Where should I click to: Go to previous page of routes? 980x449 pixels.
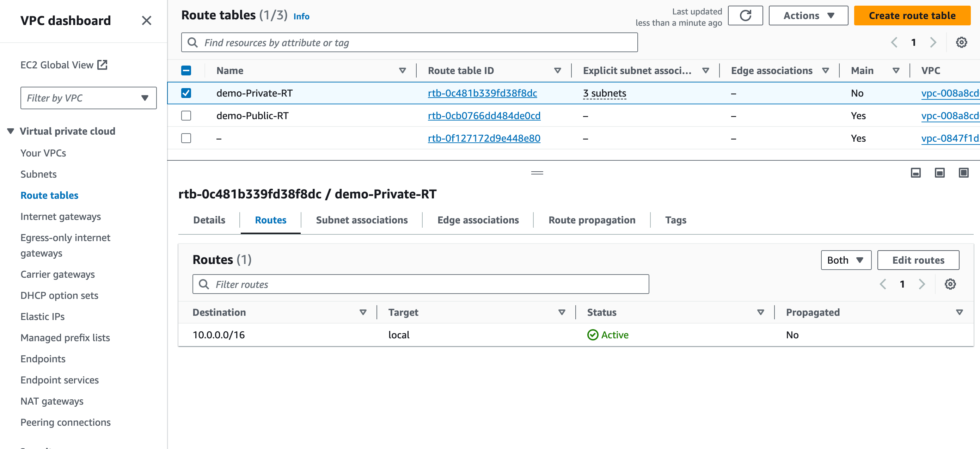tap(883, 284)
